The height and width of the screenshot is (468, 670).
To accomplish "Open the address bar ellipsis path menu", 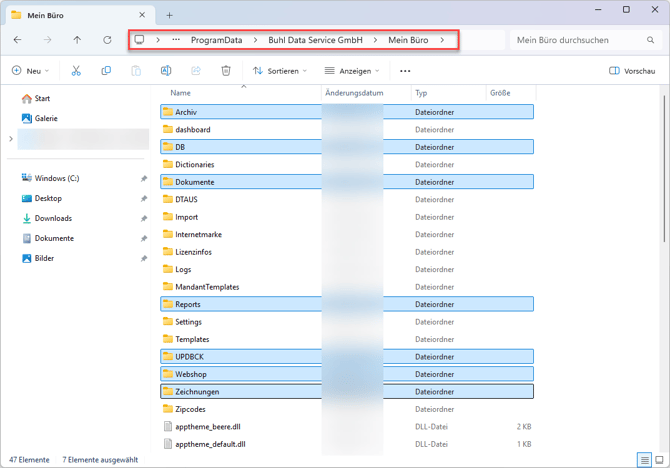I will point(176,40).
